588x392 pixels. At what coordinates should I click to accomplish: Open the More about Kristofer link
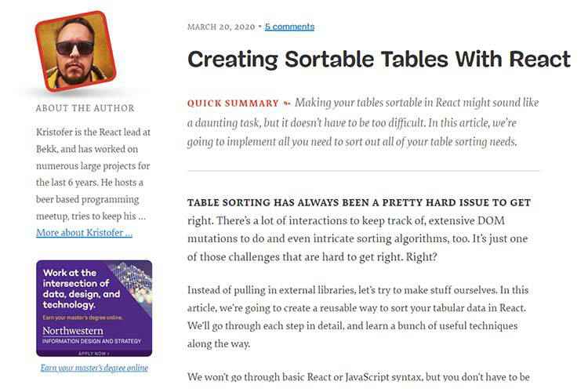(x=84, y=233)
